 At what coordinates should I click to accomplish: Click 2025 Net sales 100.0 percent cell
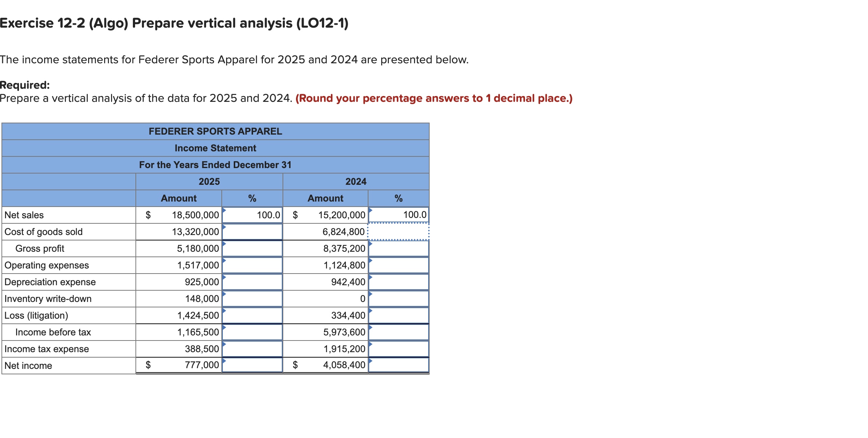click(x=252, y=215)
